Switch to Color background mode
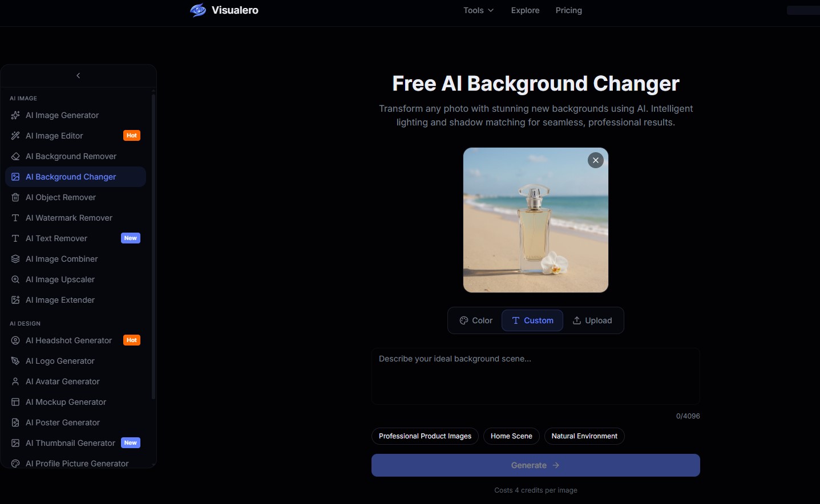The width and height of the screenshot is (820, 504). coord(475,320)
